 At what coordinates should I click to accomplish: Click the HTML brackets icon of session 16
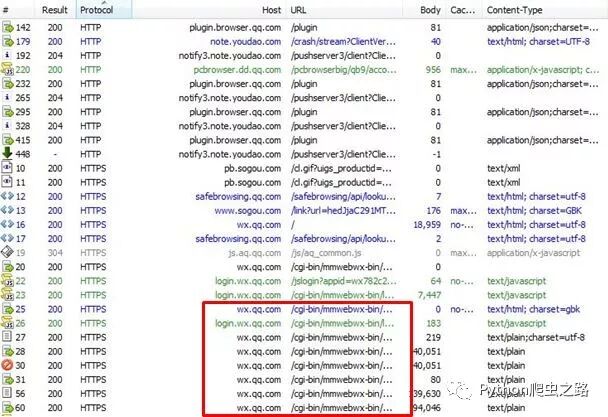pyautogui.click(x=7, y=224)
